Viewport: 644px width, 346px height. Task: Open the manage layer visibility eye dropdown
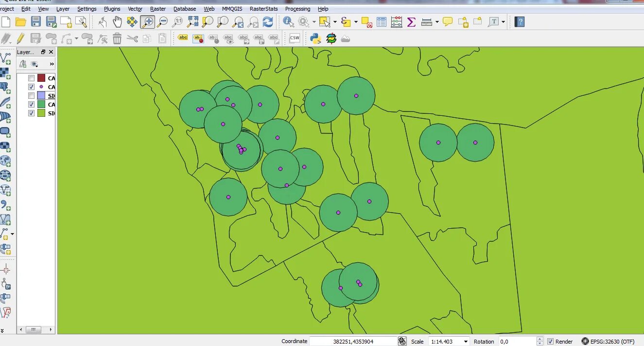click(x=35, y=64)
